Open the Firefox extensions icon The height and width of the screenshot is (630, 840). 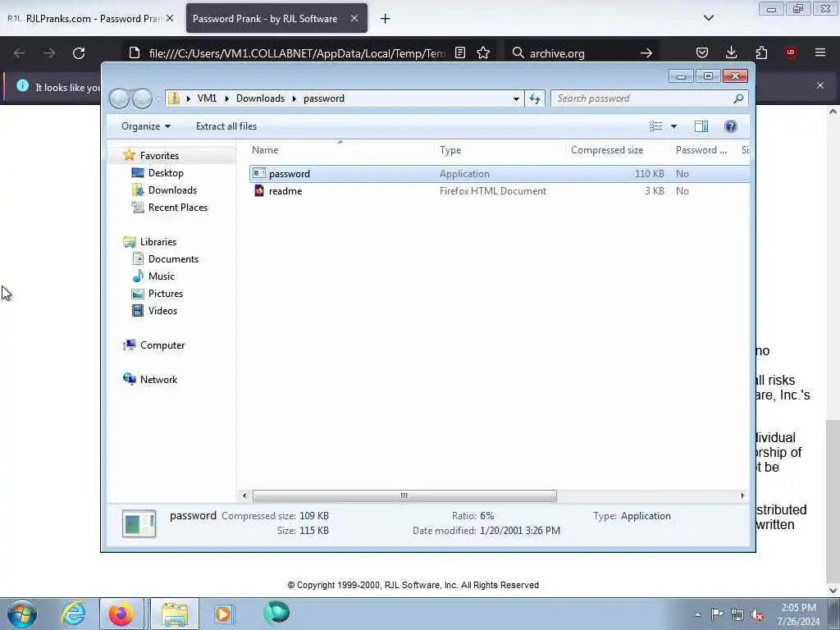761,52
